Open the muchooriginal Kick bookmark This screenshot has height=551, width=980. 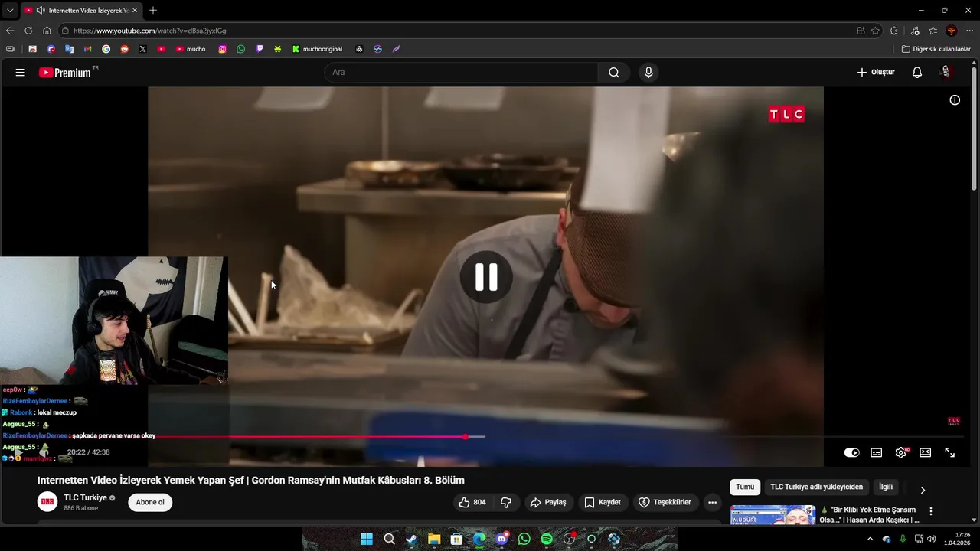click(317, 49)
